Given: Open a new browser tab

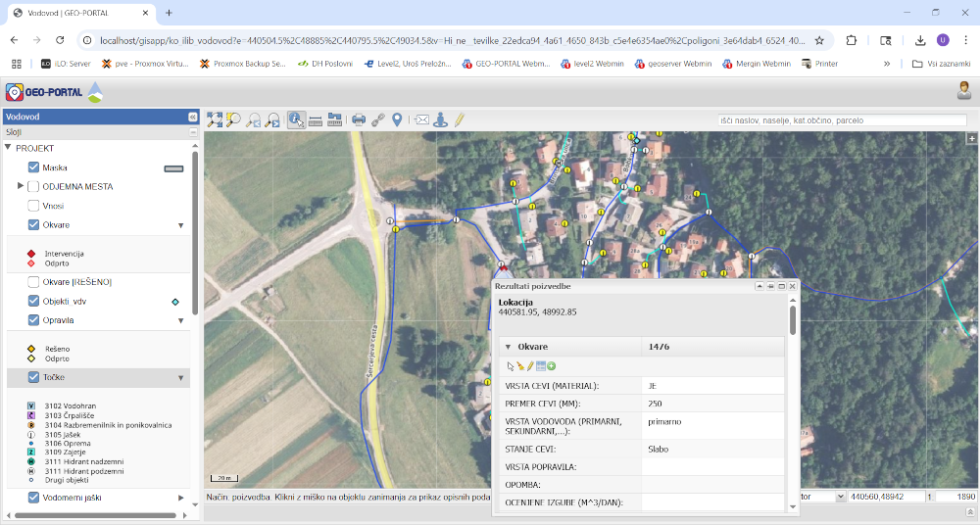Looking at the screenshot, I should pos(169,13).
